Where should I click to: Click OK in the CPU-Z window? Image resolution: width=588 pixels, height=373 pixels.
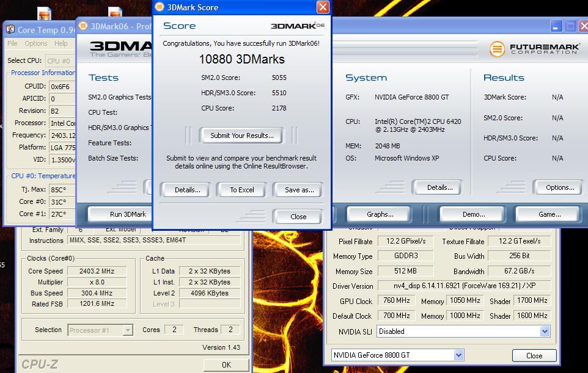[x=226, y=365]
